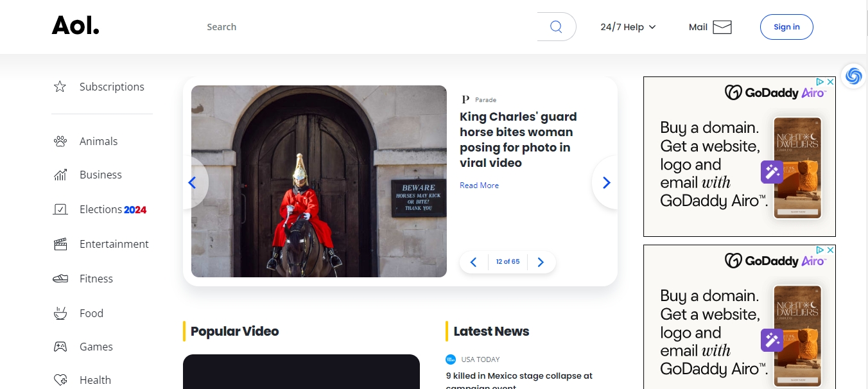Open the Health category

click(x=95, y=380)
